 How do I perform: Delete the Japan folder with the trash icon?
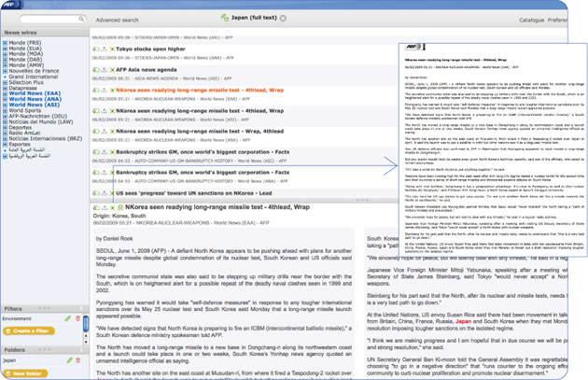coord(78,360)
